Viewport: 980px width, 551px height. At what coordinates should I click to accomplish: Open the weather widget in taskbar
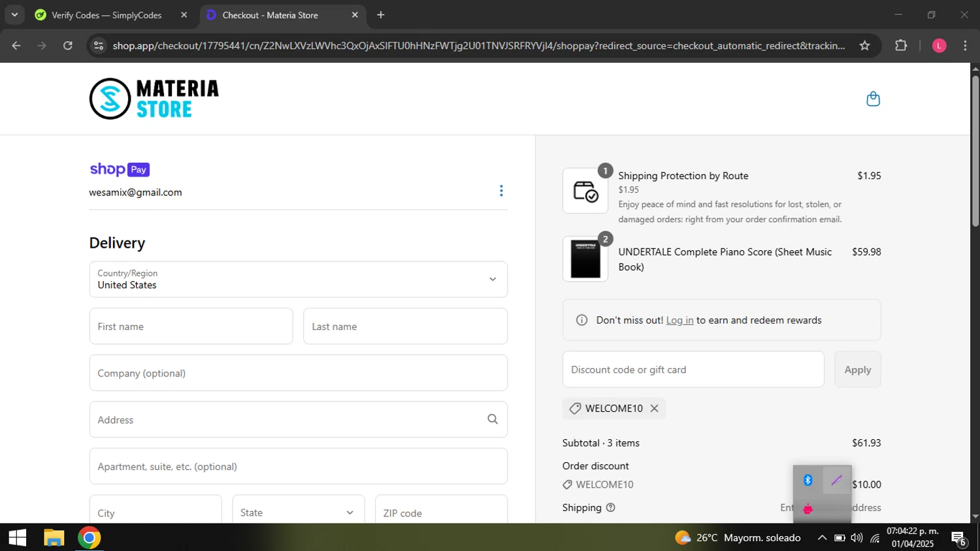(738, 537)
